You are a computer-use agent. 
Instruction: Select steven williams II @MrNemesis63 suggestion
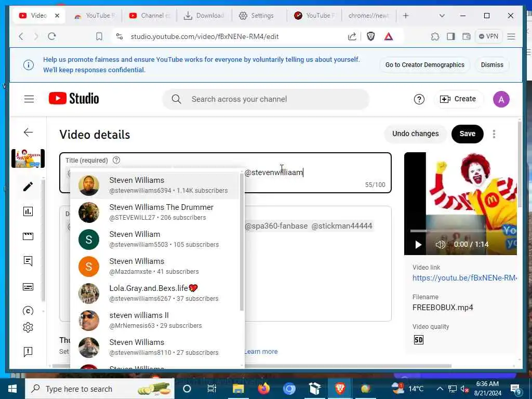point(155,320)
